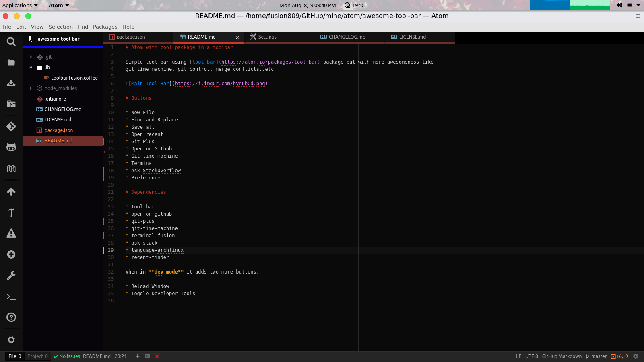
Task: Switch to the CHANGELOG.md tab
Action: [x=349, y=37]
